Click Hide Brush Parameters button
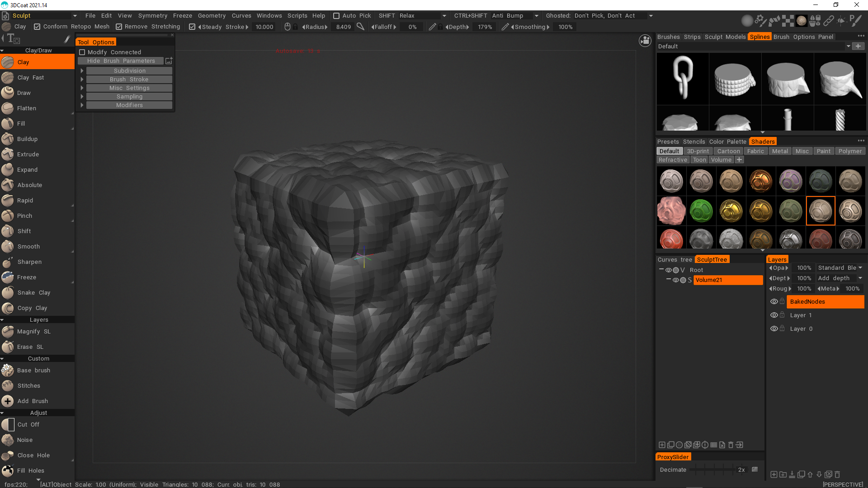This screenshot has height=488, width=868. point(121,61)
